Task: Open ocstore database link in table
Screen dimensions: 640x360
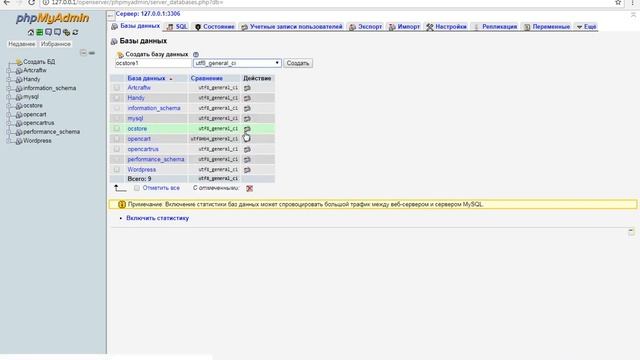Action: (x=137, y=129)
